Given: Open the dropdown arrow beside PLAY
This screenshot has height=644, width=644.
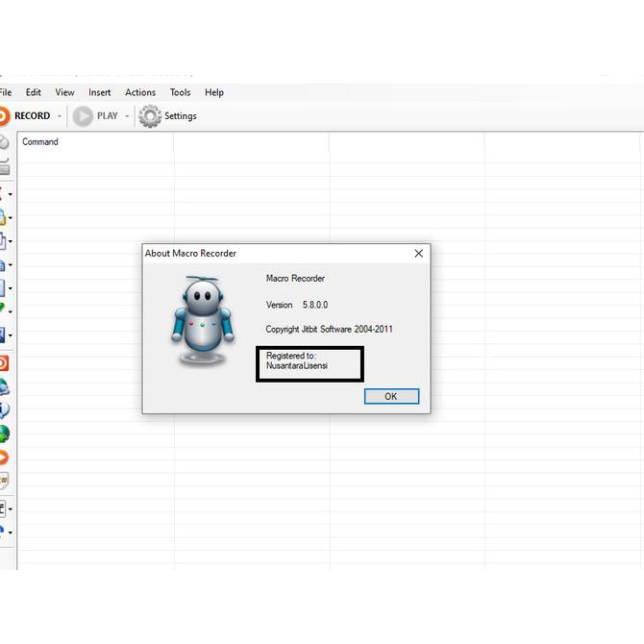Looking at the screenshot, I should pyautogui.click(x=127, y=116).
